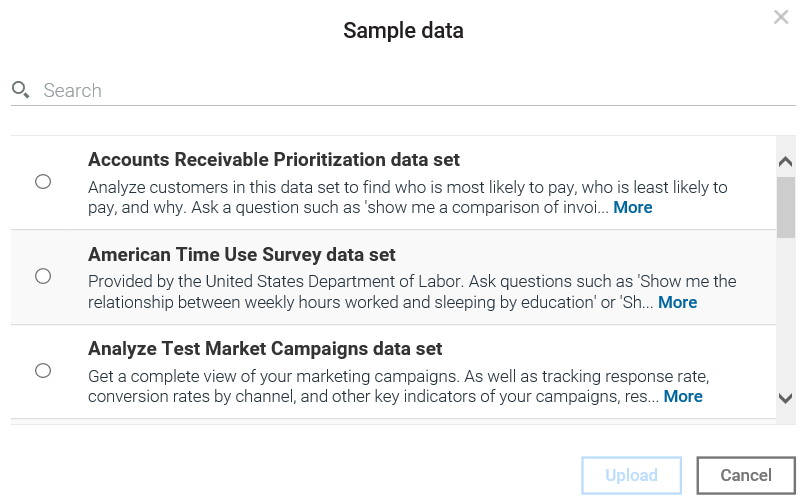Select American Time Use Survey radio button
803x502 pixels.
coord(43,276)
